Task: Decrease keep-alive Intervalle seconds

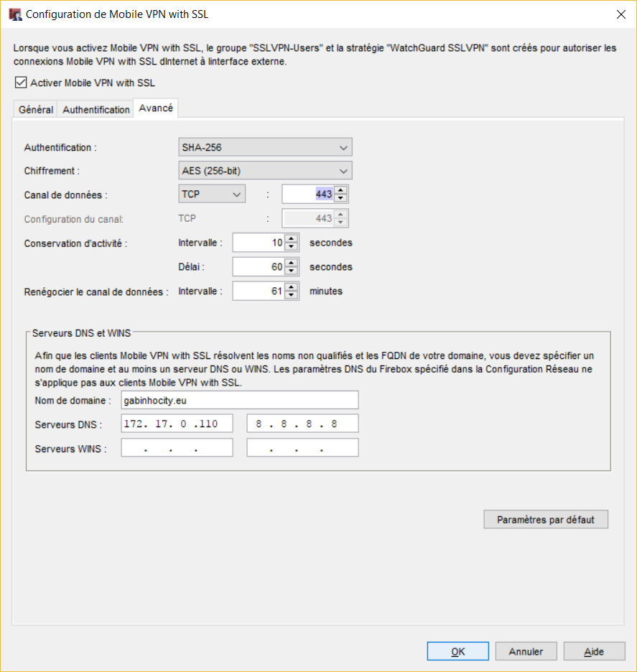Action: [x=291, y=247]
